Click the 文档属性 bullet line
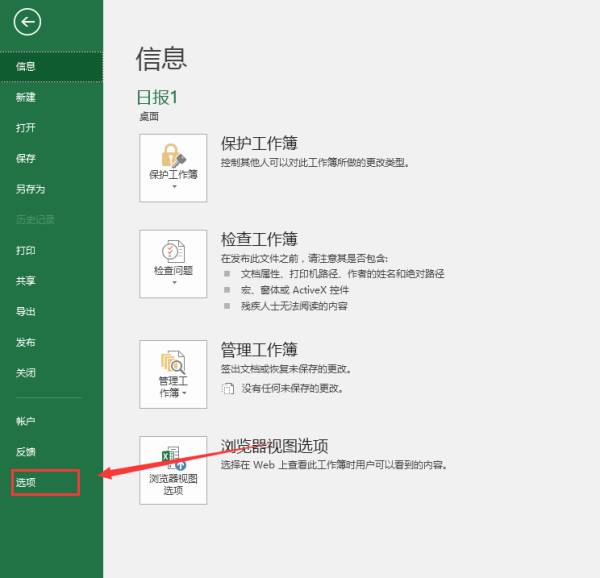This screenshot has height=578, width=600. 342,274
